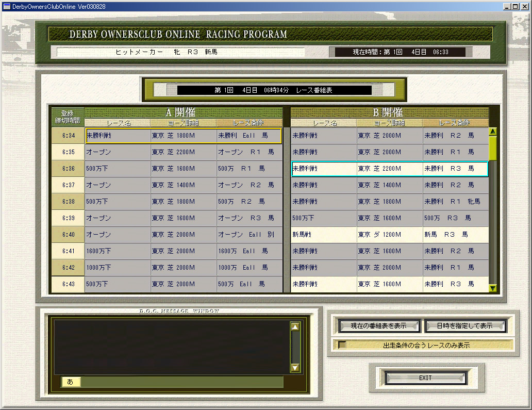This screenshot has height=410, width=532.
Task: Toggle the 出走条件の合うレースのみ表示 checkbox
Action: tap(342, 345)
